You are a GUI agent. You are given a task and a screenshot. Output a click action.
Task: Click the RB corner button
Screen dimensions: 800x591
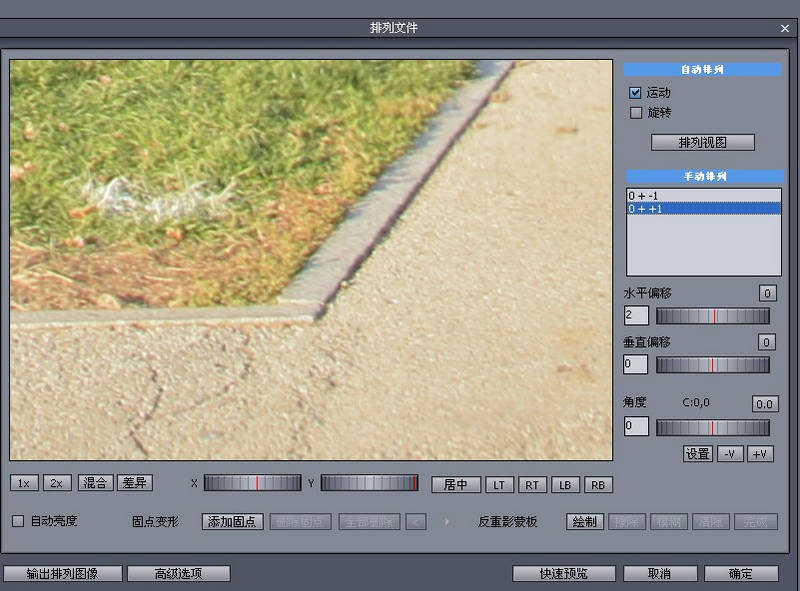pyautogui.click(x=598, y=485)
